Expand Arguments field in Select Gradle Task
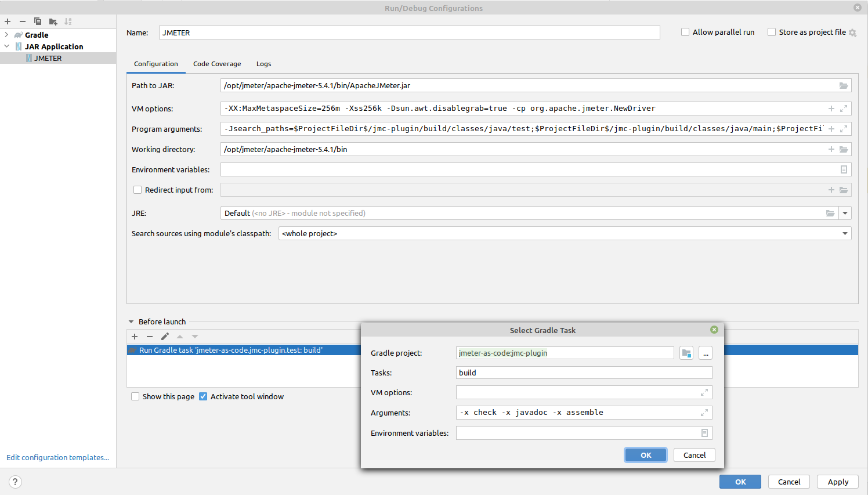The height and width of the screenshot is (495, 868). (704, 413)
